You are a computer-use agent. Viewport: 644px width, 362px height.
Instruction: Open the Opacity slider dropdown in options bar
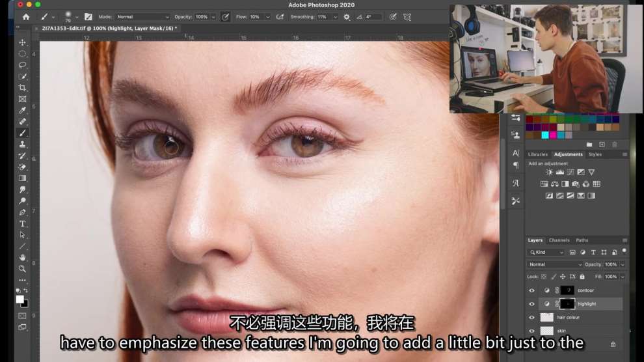(213, 18)
